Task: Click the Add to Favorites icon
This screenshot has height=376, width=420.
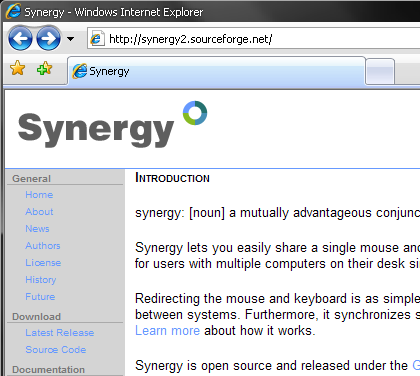Action: [x=45, y=68]
